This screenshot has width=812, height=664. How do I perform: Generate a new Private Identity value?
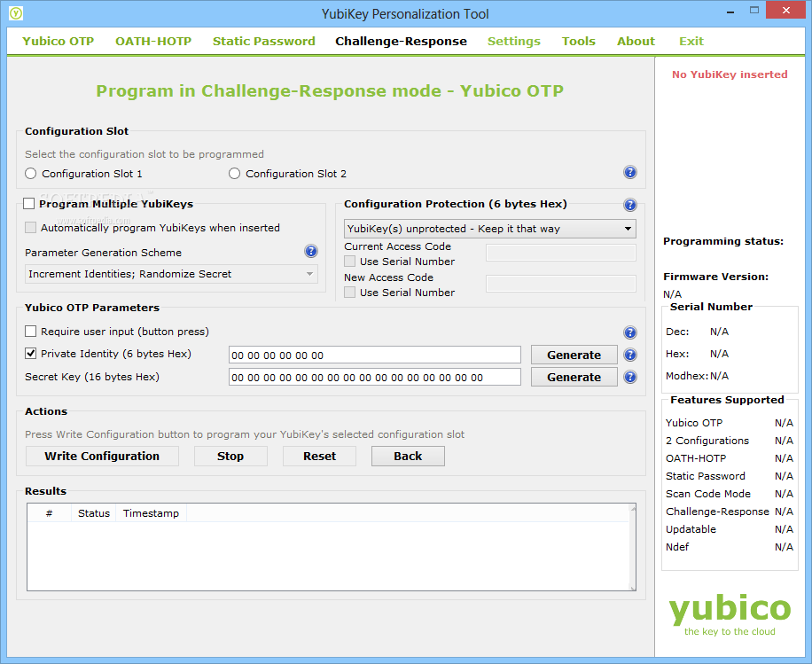[x=574, y=355]
